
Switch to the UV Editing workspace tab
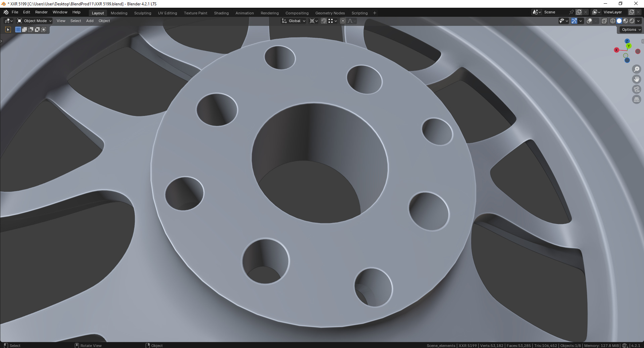pos(167,13)
